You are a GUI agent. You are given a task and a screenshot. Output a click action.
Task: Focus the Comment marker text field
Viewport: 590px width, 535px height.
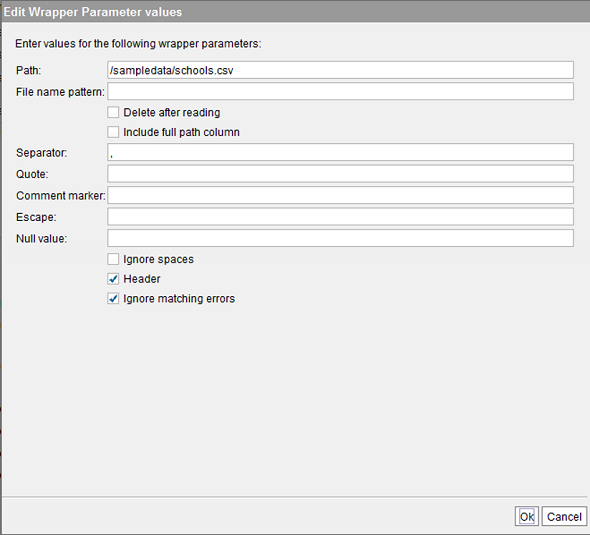coord(340,195)
